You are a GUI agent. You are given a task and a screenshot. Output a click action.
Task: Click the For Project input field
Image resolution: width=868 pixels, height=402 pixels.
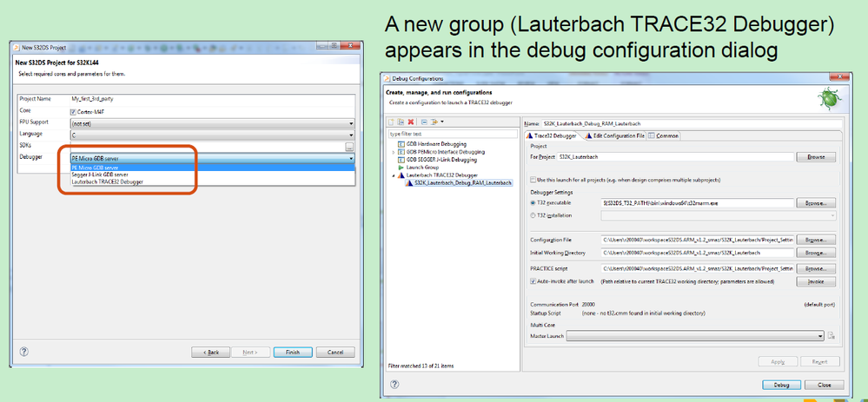coord(675,157)
